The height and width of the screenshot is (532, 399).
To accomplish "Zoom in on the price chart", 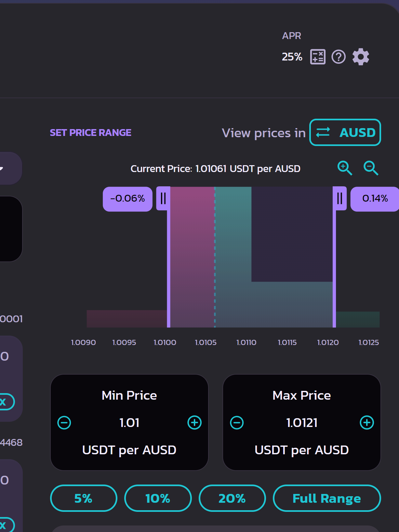I will tap(345, 168).
